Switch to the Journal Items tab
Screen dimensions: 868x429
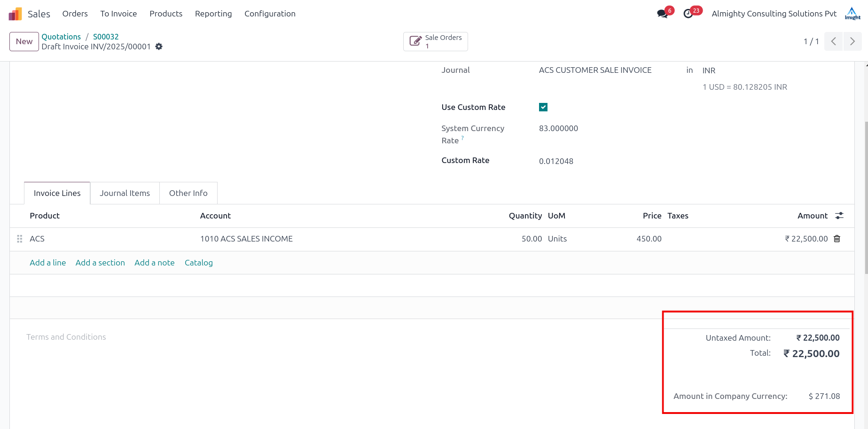(x=125, y=193)
